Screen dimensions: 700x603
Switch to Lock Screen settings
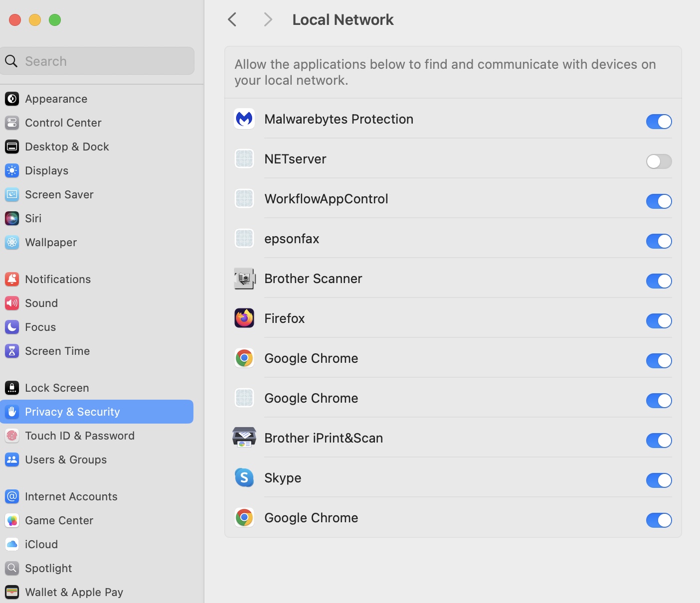57,388
